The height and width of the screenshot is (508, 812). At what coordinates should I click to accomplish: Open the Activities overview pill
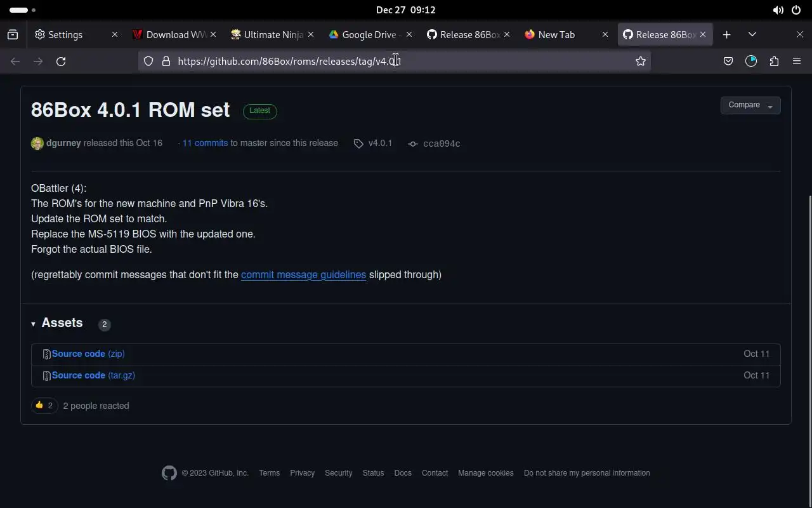click(22, 10)
